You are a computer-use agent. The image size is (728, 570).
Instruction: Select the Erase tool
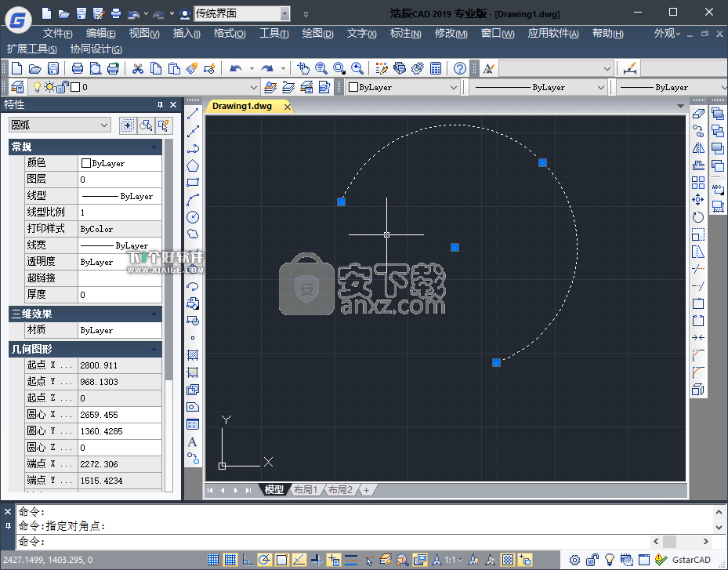click(698, 114)
